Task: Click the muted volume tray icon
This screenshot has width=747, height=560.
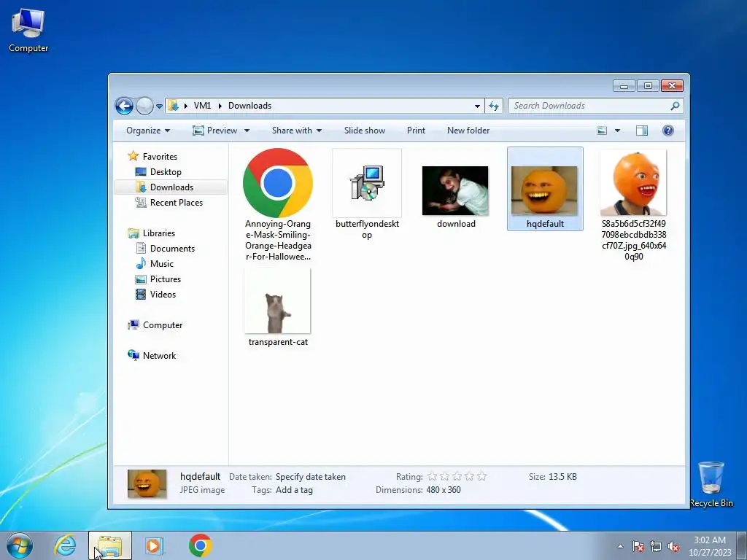Action: (x=673, y=546)
